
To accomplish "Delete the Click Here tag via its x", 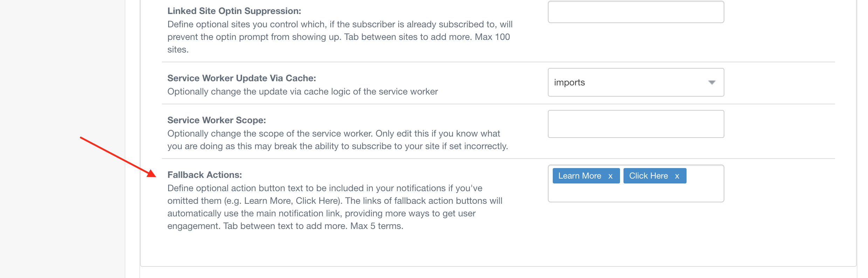I will click(x=677, y=176).
